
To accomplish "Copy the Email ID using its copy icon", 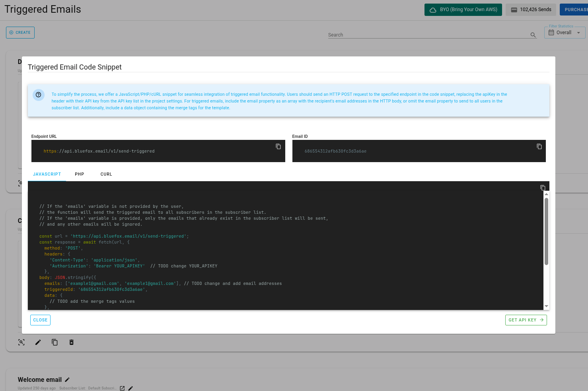I will click(x=539, y=147).
